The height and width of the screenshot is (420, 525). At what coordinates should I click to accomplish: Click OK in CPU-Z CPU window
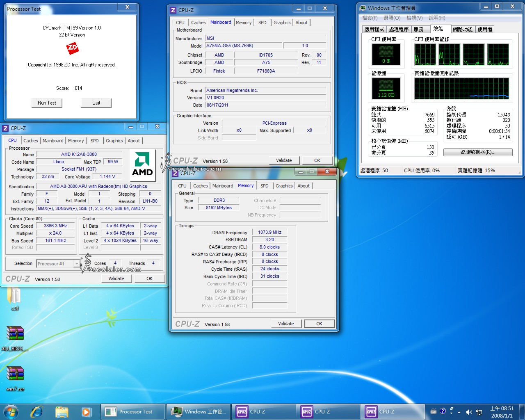coord(149,278)
